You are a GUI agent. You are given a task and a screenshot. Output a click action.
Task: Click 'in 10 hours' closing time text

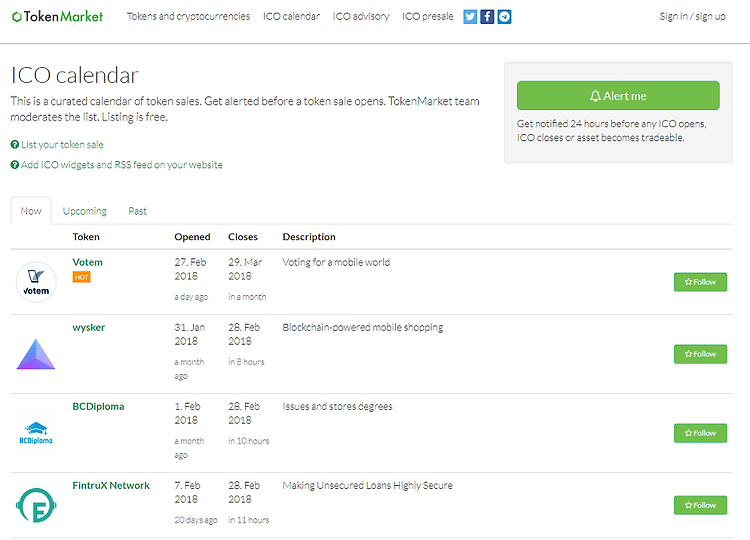(x=249, y=441)
